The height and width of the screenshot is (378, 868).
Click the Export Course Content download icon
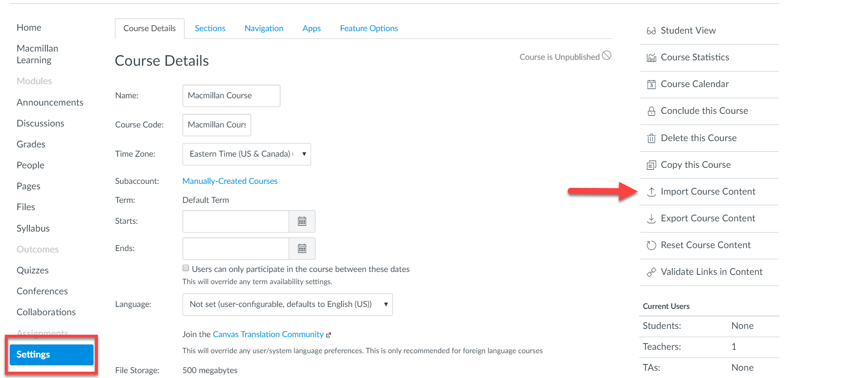pos(651,218)
